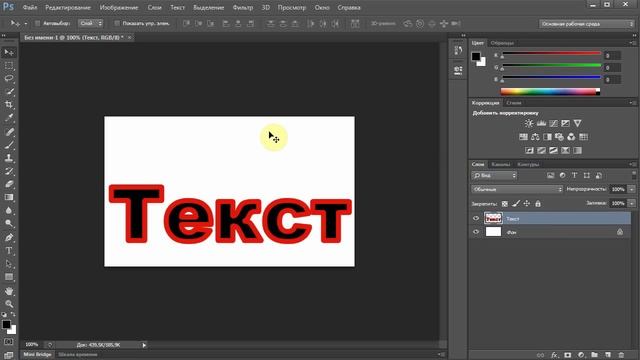Select the Spot Healing Brush tool
The height and width of the screenshot is (360, 640).
(9, 131)
